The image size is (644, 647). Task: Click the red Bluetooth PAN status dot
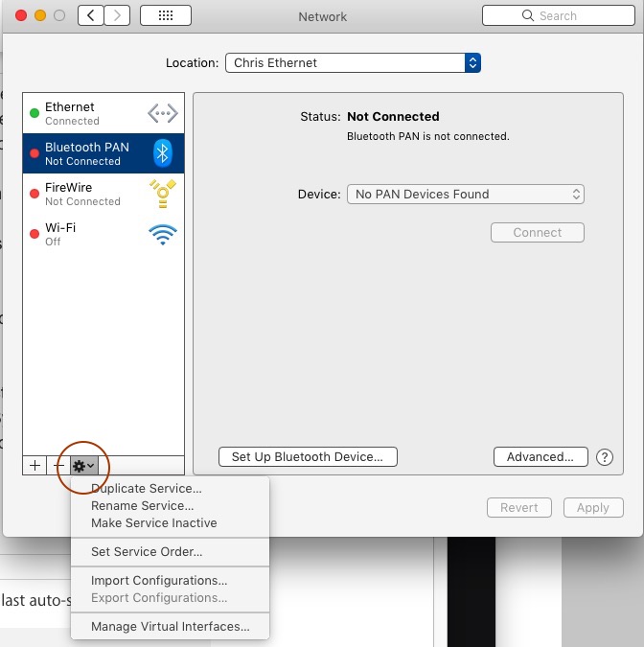coord(34,153)
